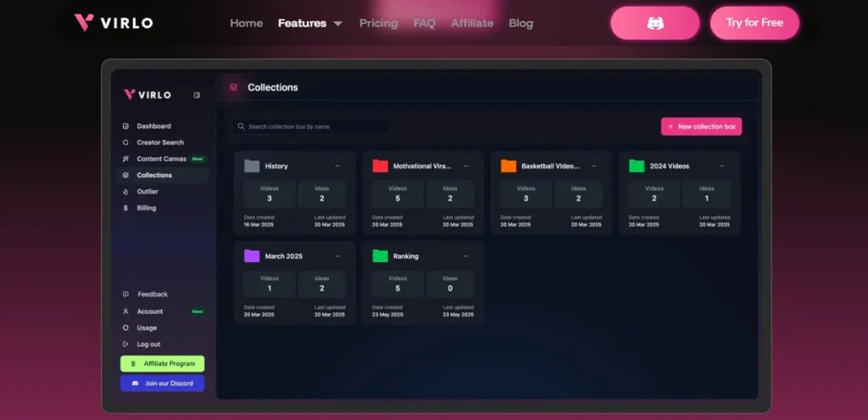The width and height of the screenshot is (868, 420).
Task: Open options menu on March 2025 card
Action: click(337, 256)
